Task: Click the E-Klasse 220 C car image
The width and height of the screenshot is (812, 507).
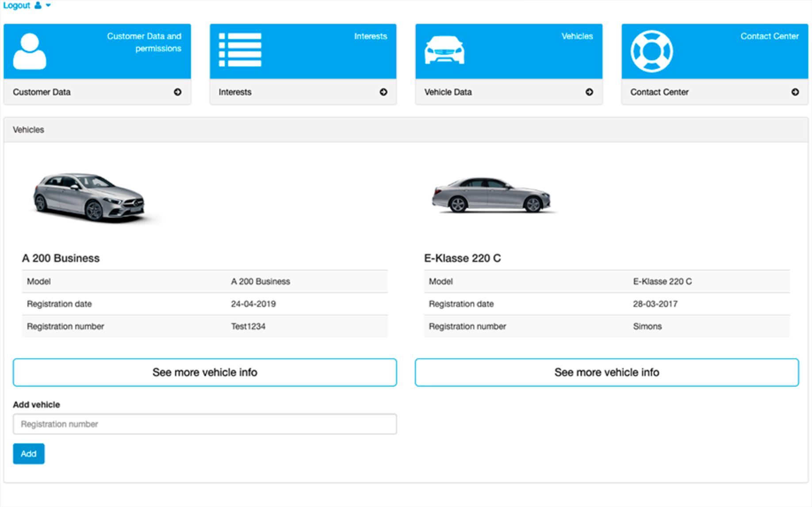Action: coord(491,196)
